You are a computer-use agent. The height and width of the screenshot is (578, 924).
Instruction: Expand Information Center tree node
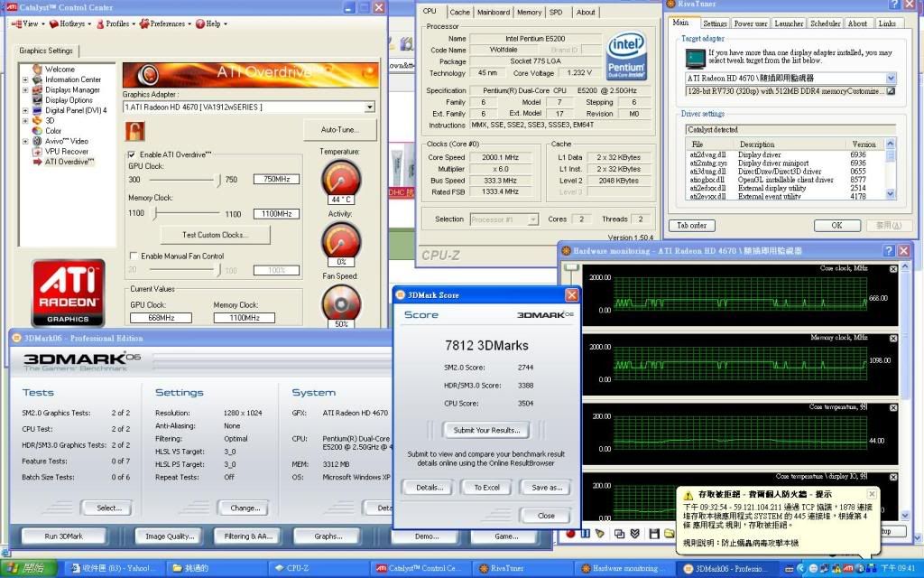[x=25, y=79]
